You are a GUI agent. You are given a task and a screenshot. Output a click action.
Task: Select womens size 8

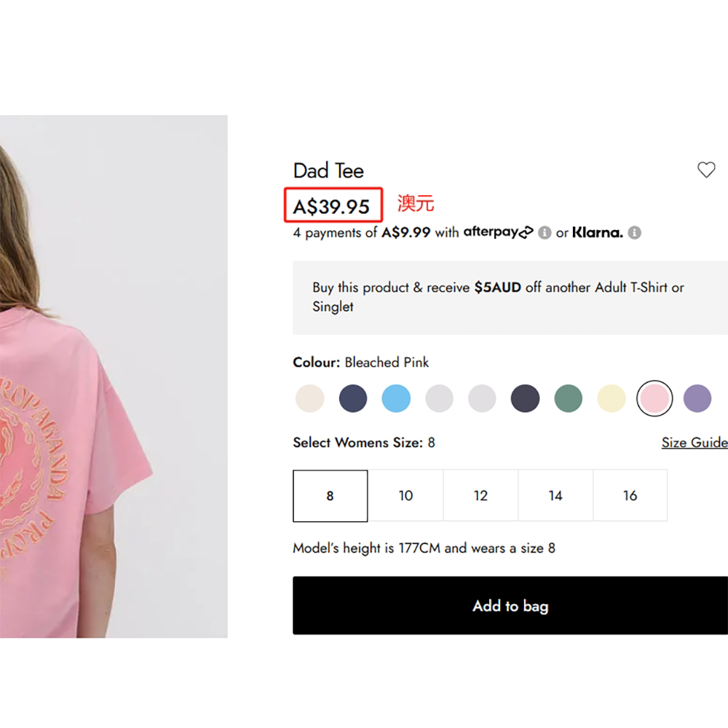(330, 496)
